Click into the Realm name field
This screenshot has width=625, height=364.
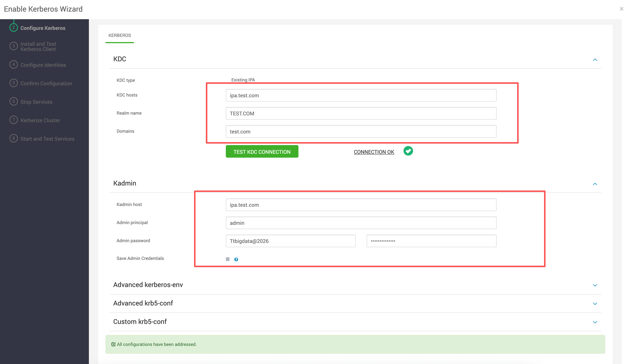pyautogui.click(x=361, y=114)
